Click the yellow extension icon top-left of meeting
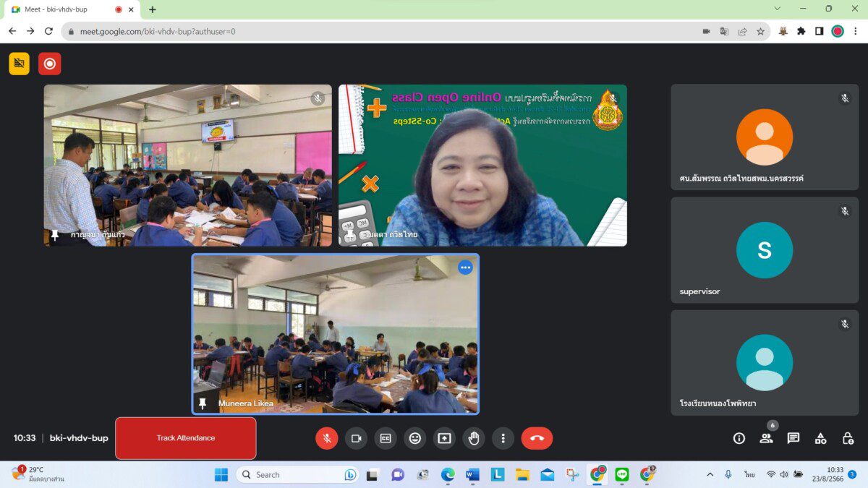 click(x=20, y=64)
